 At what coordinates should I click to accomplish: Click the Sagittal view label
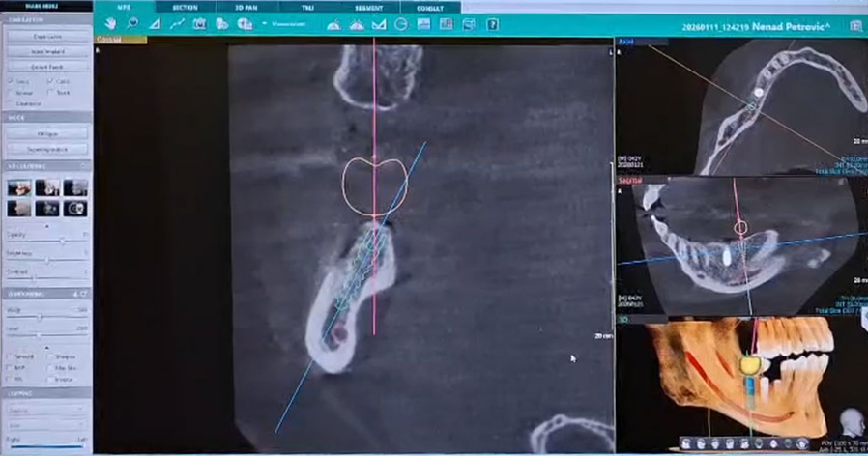(629, 181)
